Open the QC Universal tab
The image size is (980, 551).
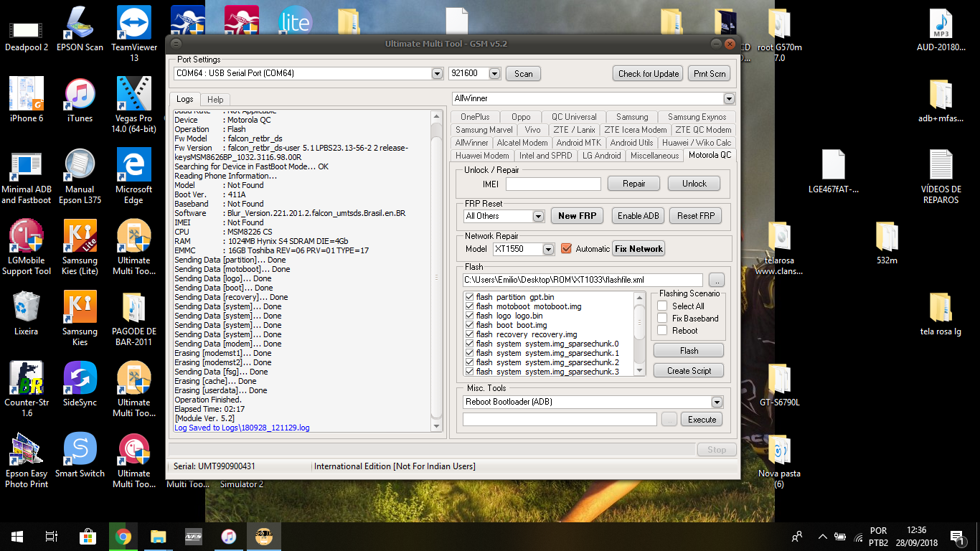tap(574, 117)
